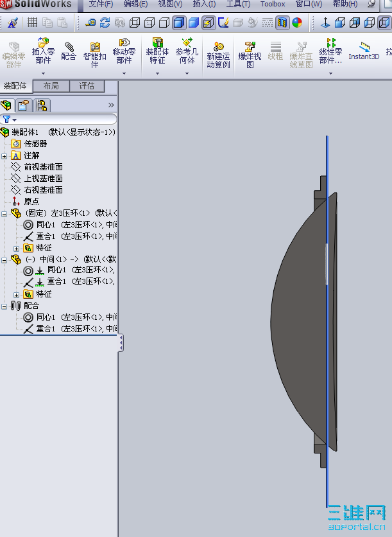392x537 pixels.
Task: Open the 窗口(W) menu
Action: click(x=309, y=4)
